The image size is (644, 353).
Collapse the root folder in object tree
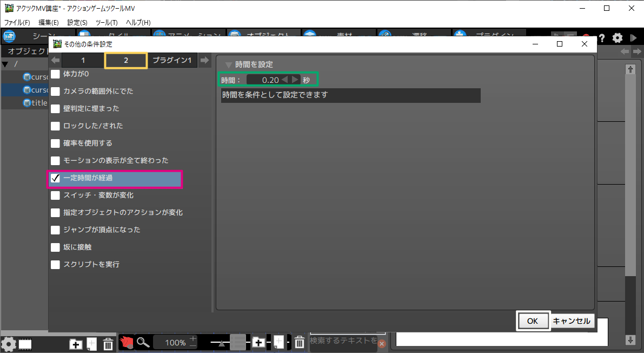(5, 64)
